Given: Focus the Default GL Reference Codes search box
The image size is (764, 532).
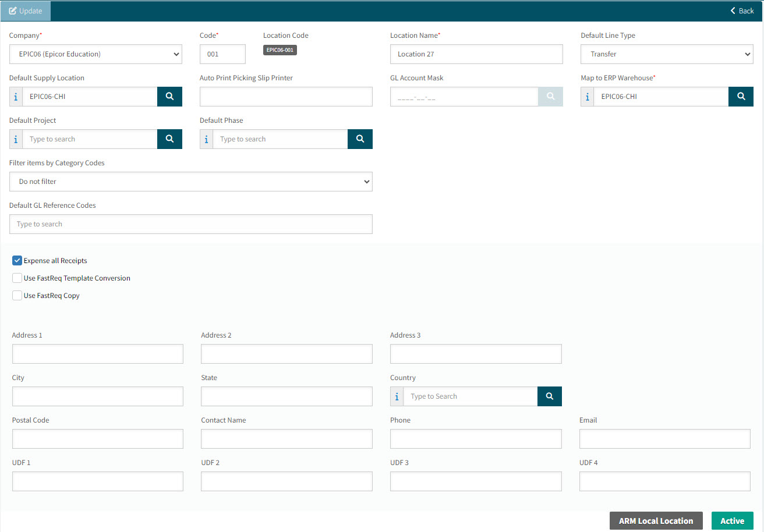Looking at the screenshot, I should click(x=190, y=224).
